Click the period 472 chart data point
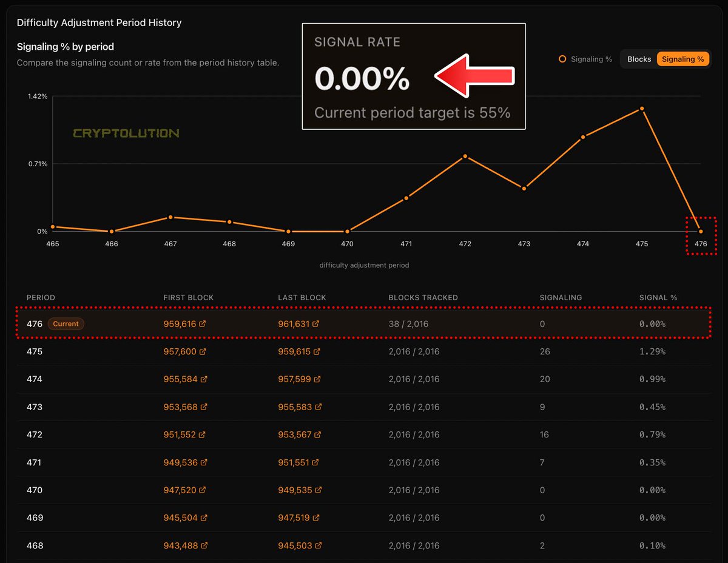728x563 pixels. coord(465,157)
